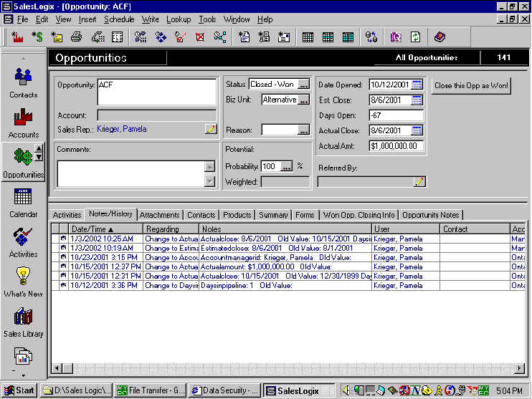The width and height of the screenshot is (532, 399).
Task: Click the navigation bar up-arrow beside Opportunities
Action: 39,148
